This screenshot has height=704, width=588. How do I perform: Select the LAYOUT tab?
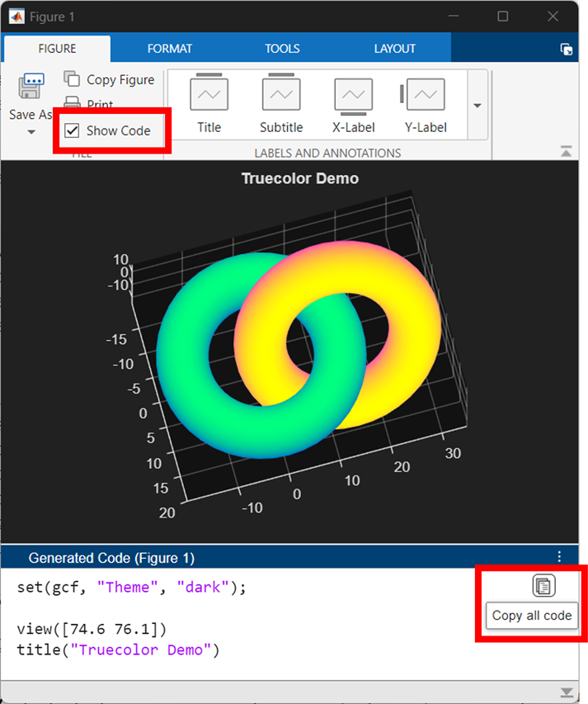[395, 49]
